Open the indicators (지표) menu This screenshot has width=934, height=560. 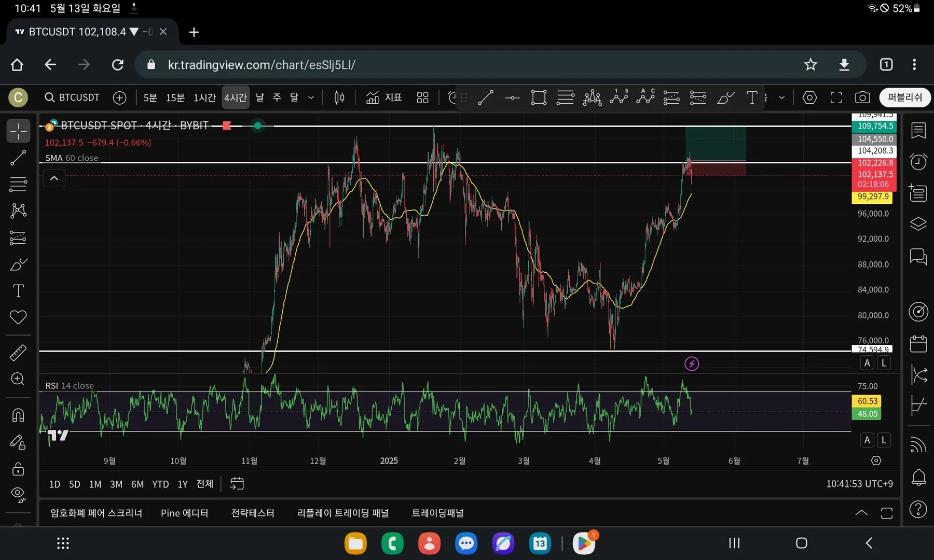tap(384, 97)
